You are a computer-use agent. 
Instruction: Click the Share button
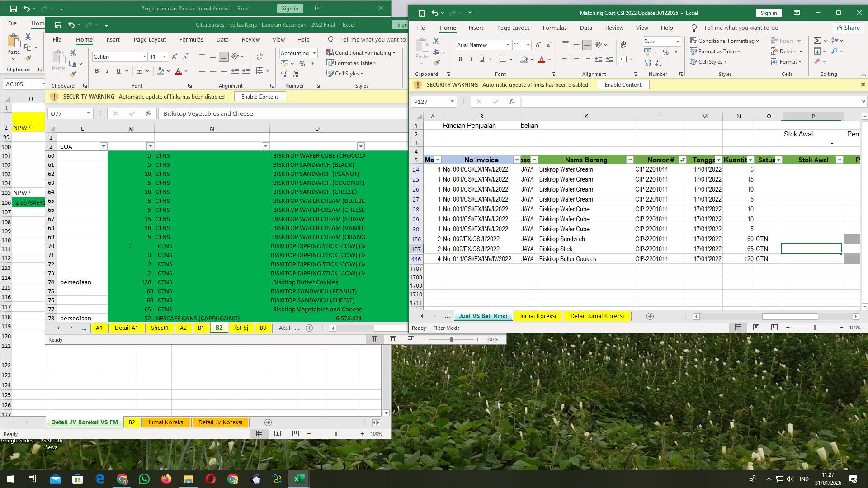tap(849, 28)
